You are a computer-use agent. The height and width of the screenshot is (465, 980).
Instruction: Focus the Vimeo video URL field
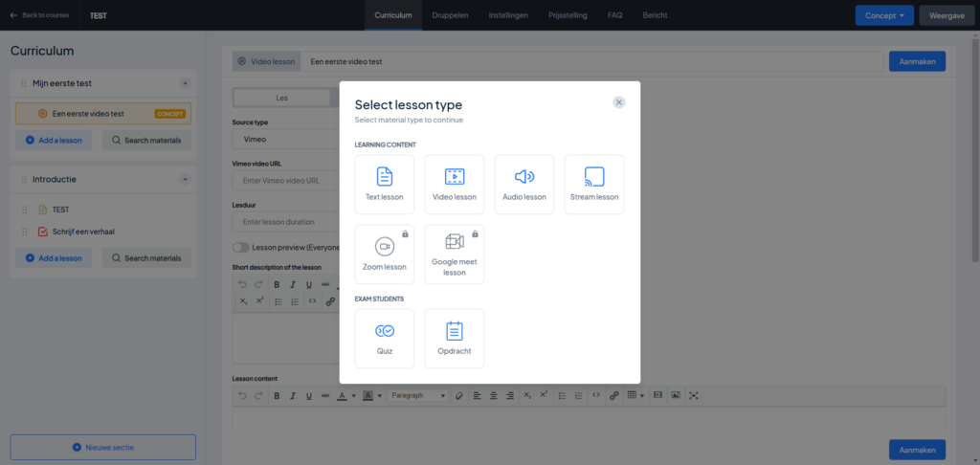click(285, 181)
